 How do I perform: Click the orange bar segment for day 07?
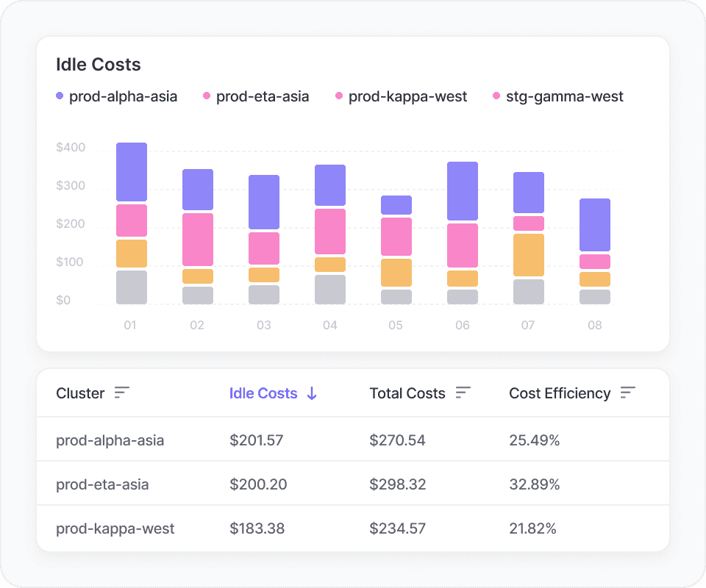pyautogui.click(x=529, y=255)
